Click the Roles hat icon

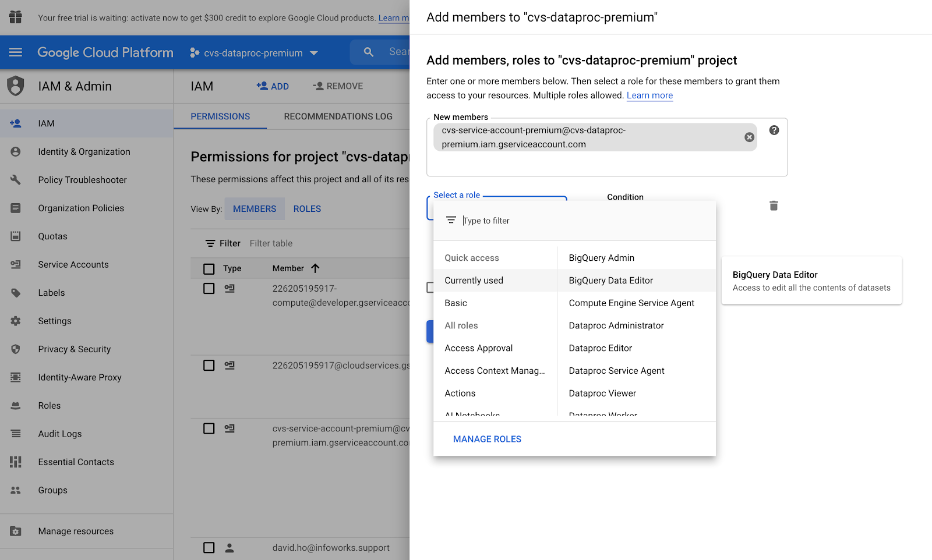click(16, 406)
